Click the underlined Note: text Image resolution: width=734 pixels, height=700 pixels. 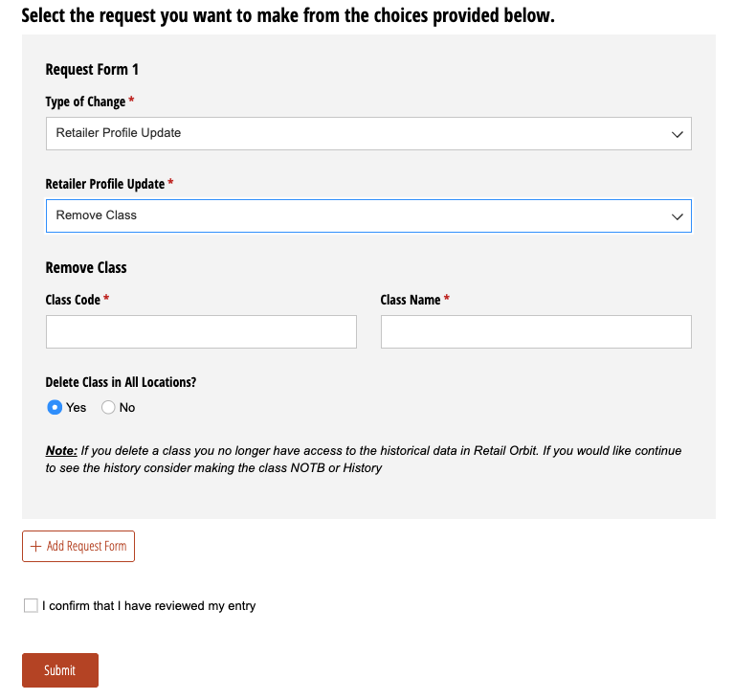click(61, 451)
